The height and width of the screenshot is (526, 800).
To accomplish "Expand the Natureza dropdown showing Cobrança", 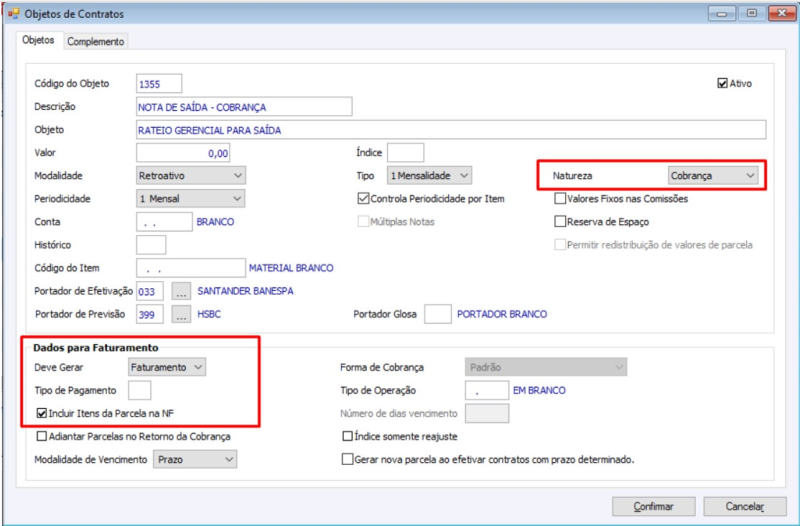I will [x=713, y=176].
